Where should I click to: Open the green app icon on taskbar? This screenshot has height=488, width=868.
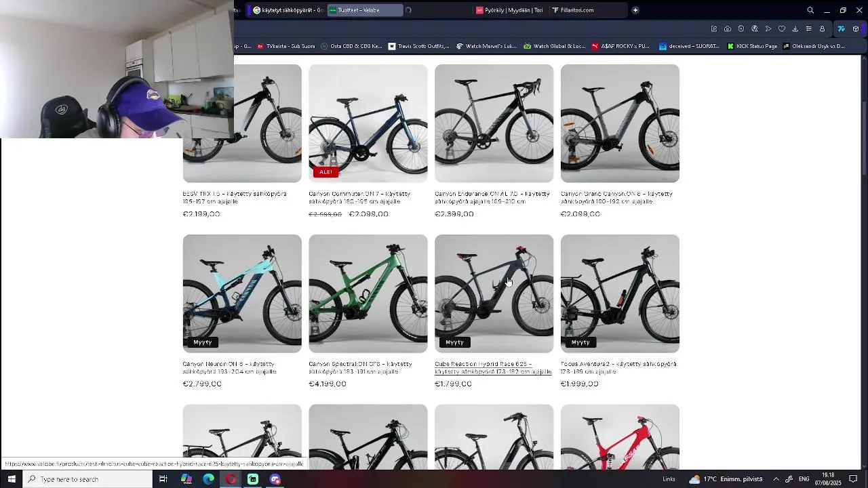[x=253, y=479]
